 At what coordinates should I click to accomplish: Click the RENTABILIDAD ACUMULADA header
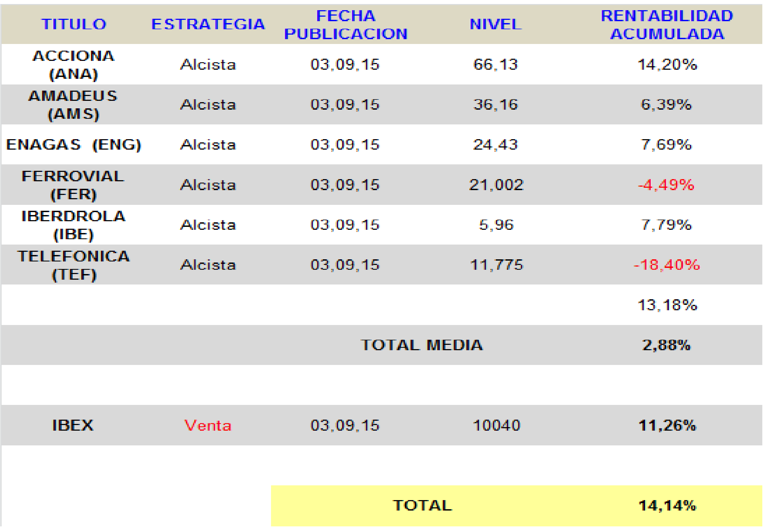pos(667,25)
